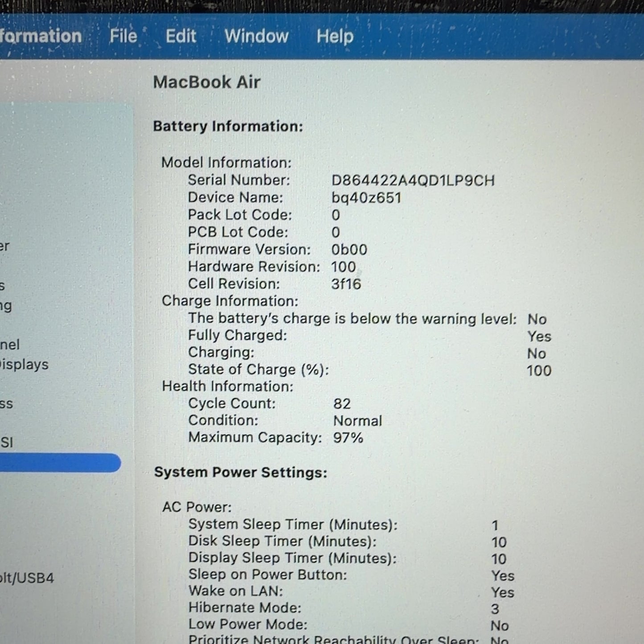Open the Window menu

coord(256,36)
